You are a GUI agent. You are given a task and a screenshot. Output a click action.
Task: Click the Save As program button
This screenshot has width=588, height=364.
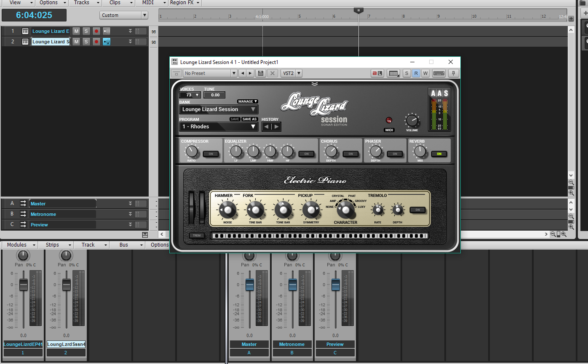click(x=249, y=119)
